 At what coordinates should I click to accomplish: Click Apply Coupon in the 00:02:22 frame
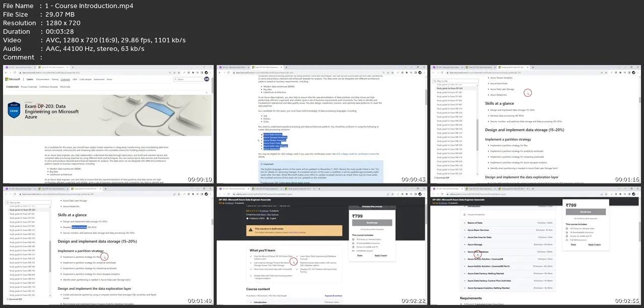[380, 256]
